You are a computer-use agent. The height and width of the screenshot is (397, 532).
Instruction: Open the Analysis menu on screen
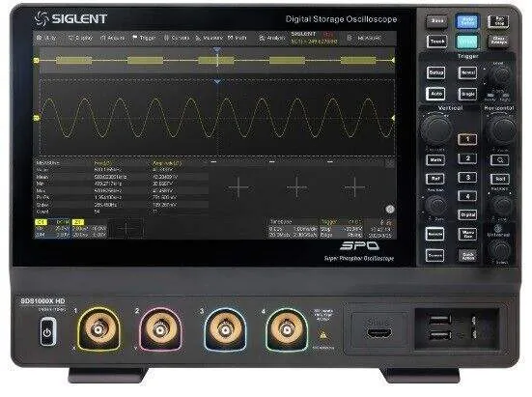(x=271, y=39)
